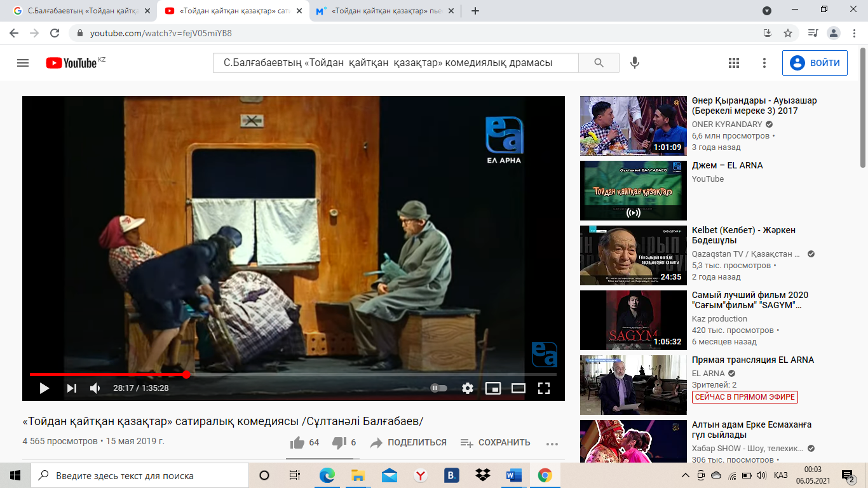
Task: Open the player settings gear
Action: pyautogui.click(x=468, y=388)
